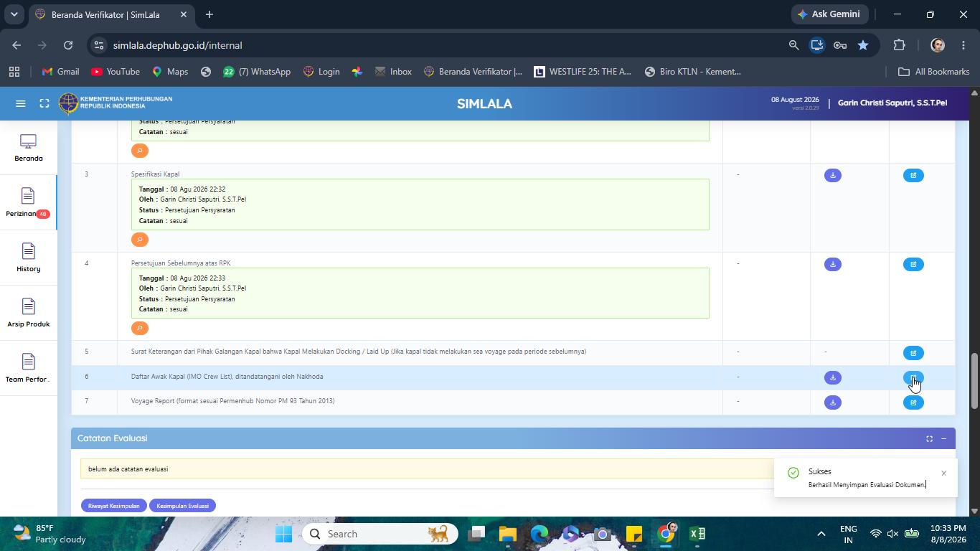
Task: Open the Beranda sidebar item
Action: [x=28, y=148]
